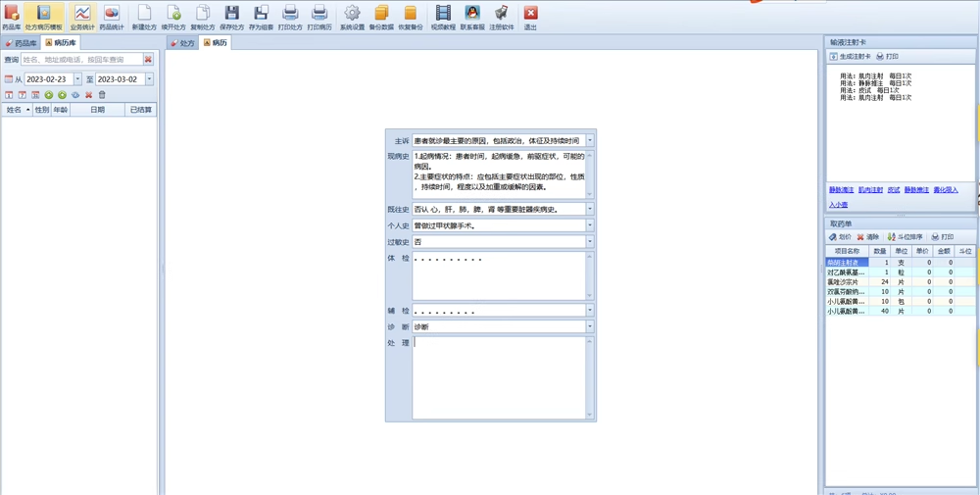Screen dimensions: 980x495
Task: Click the 备份数据 toolbar icon
Action: [381, 18]
